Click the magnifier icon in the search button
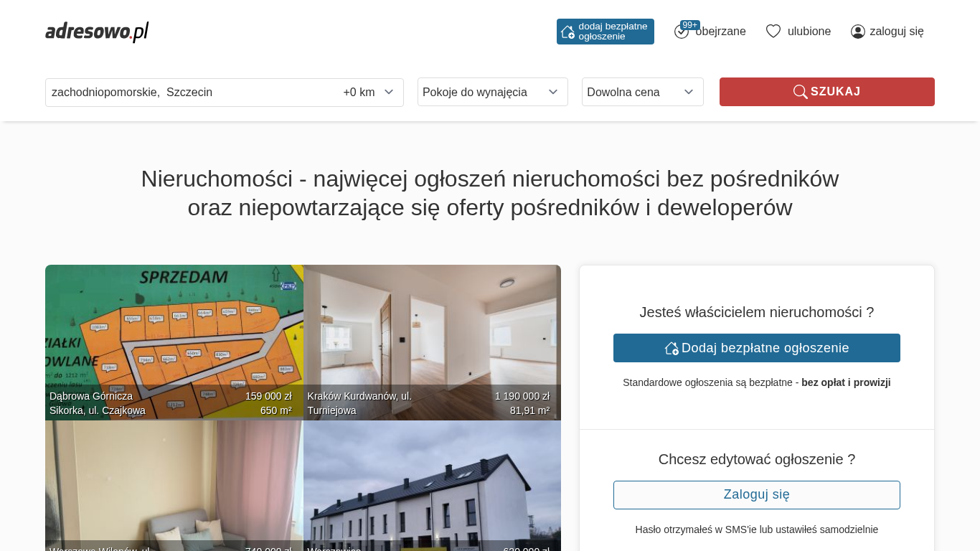Screen dimensions: 980x551 [x=800, y=92]
